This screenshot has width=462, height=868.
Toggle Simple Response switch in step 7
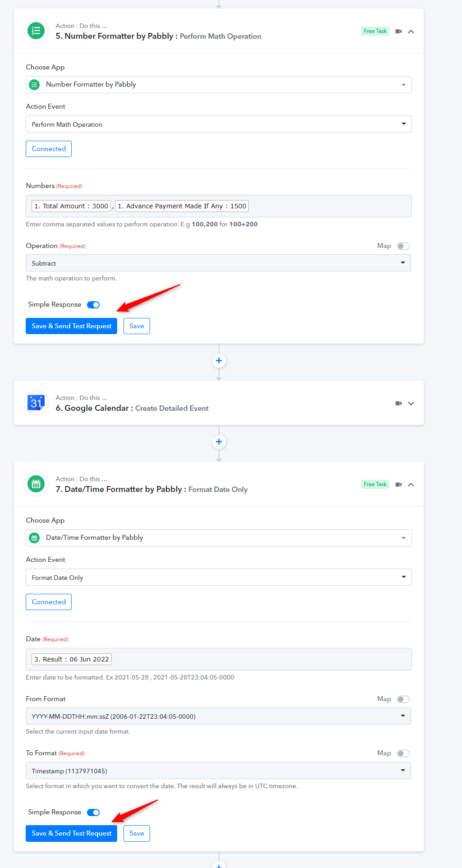pos(93,813)
